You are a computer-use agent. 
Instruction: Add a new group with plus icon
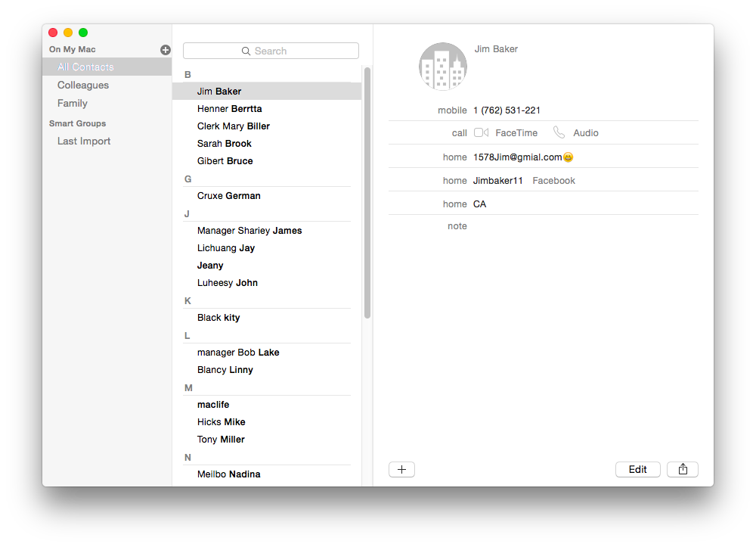coord(166,50)
